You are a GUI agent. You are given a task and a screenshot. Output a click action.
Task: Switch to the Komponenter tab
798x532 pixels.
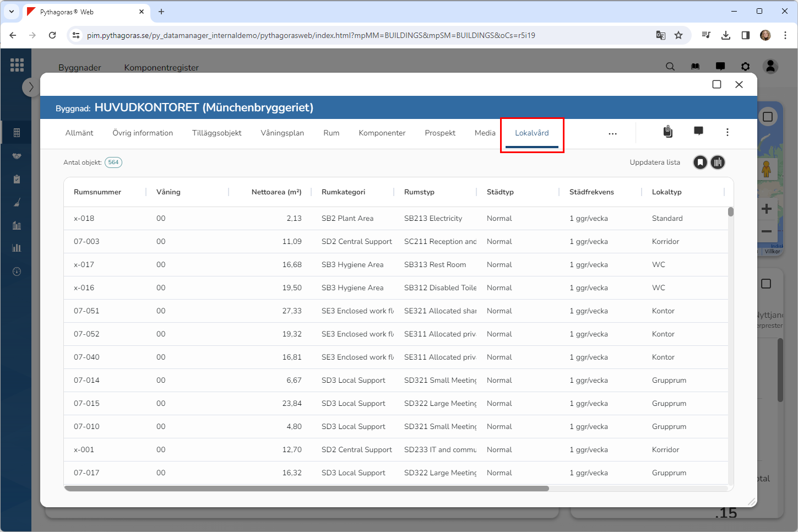pos(382,133)
